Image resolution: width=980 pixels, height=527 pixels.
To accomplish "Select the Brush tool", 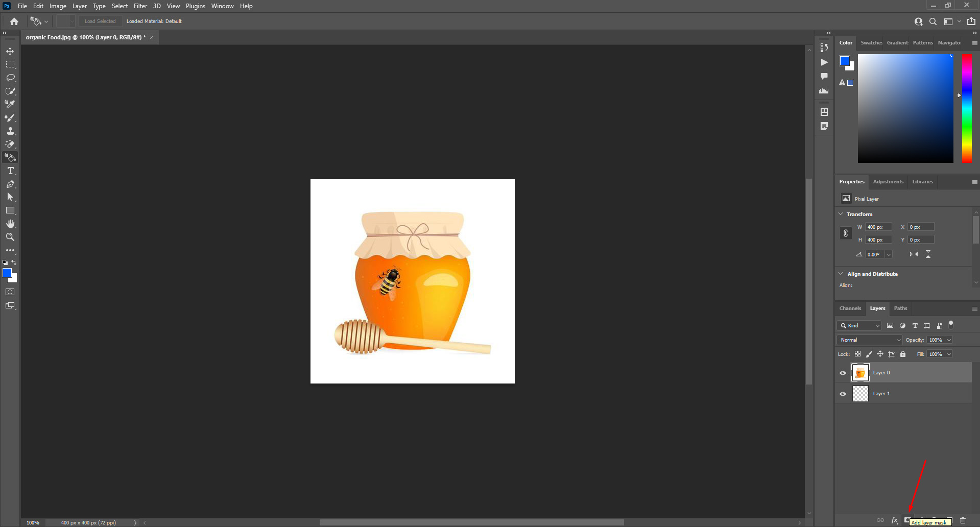I will click(x=10, y=117).
